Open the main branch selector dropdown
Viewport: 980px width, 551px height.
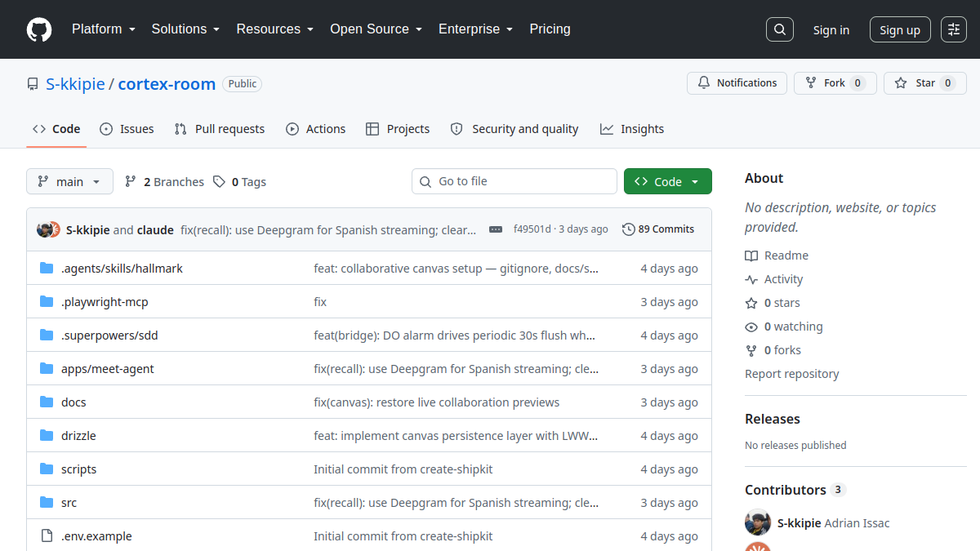point(69,181)
